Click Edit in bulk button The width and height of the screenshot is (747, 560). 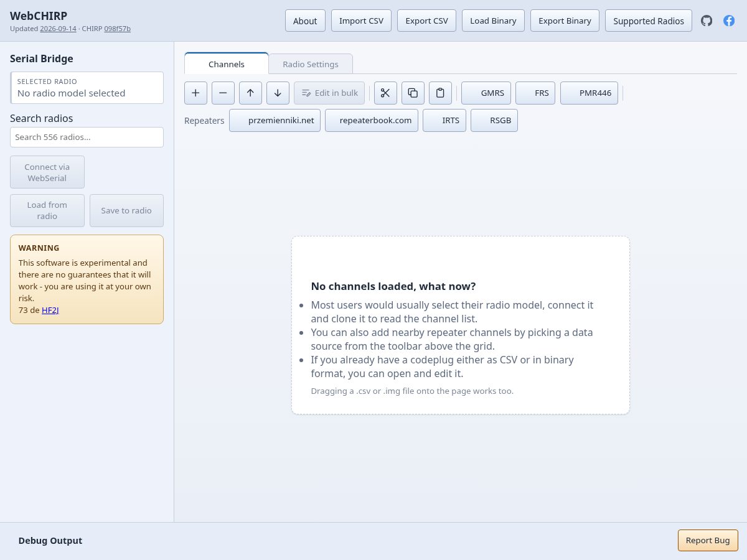tap(329, 93)
